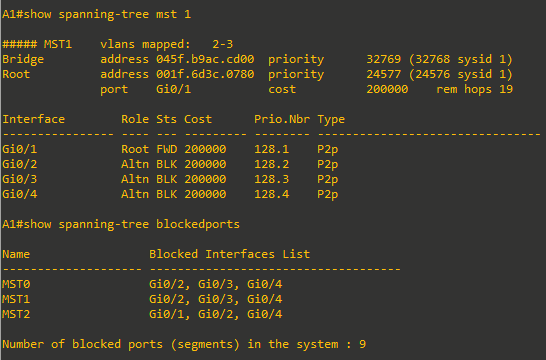546x360 pixels.
Task: Click the Bridge priority 32769 value
Action: click(383, 59)
